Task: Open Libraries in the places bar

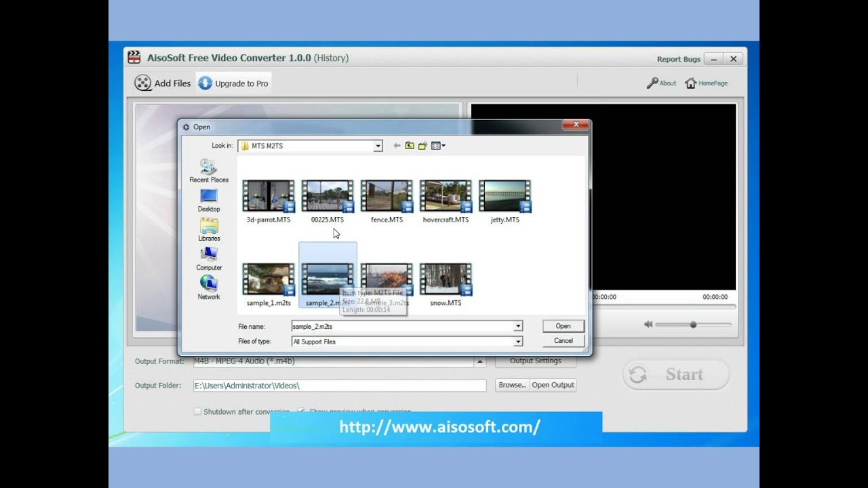Action: coord(209,230)
